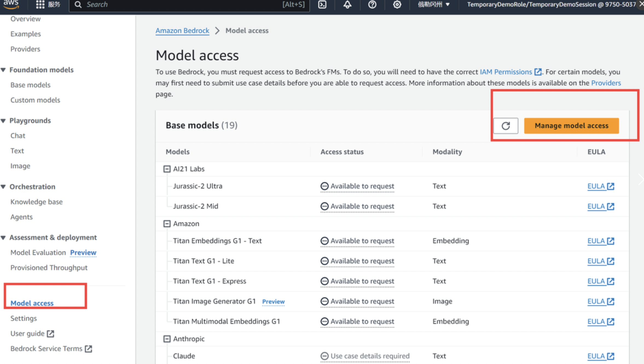Open notifications bell icon

pos(347,4)
